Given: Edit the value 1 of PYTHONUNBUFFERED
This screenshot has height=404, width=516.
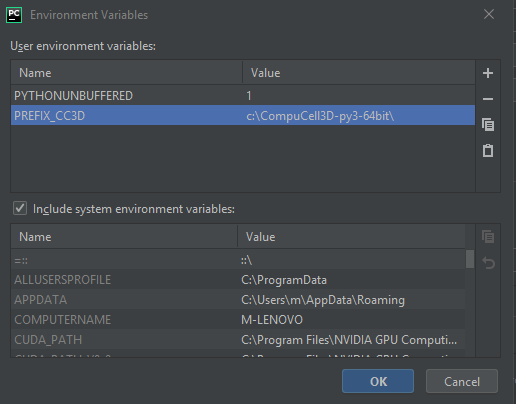Looking at the screenshot, I should (359, 96).
